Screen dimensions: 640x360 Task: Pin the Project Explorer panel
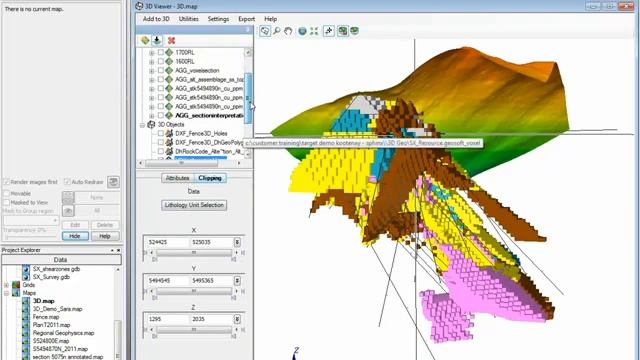(112, 250)
